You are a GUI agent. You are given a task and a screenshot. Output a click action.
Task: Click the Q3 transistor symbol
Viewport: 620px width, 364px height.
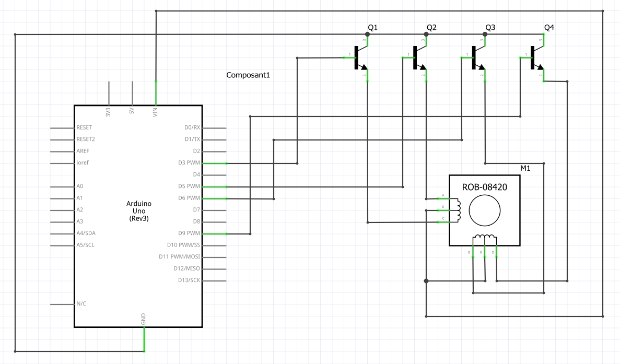(x=476, y=57)
